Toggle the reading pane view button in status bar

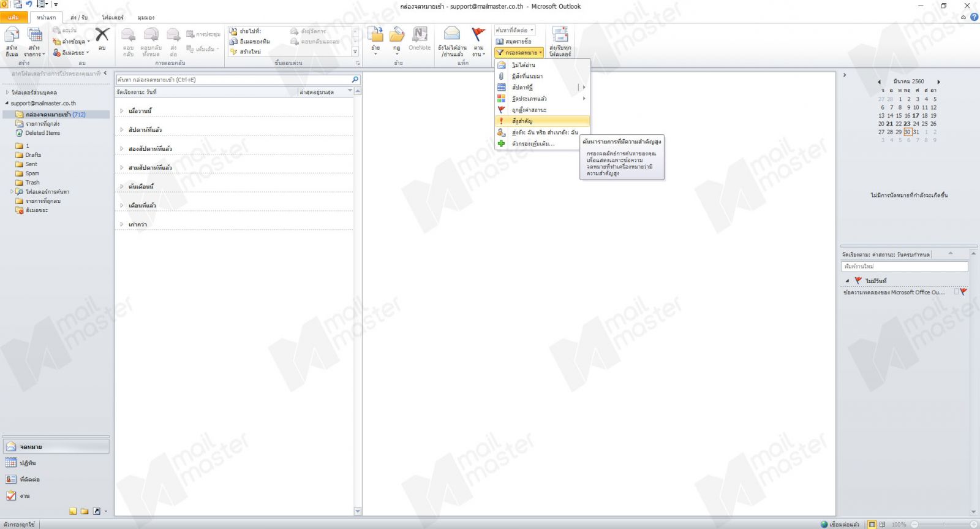click(x=882, y=525)
